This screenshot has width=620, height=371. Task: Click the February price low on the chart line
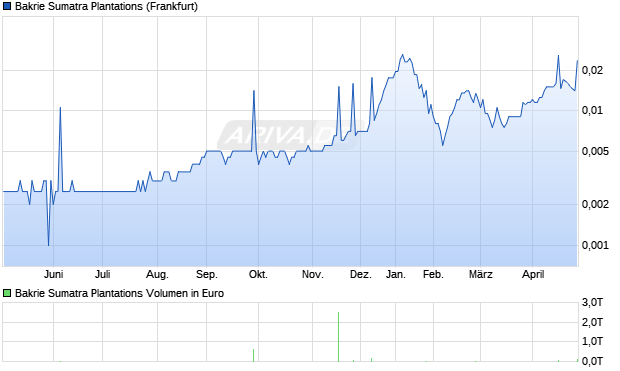pyautogui.click(x=443, y=145)
